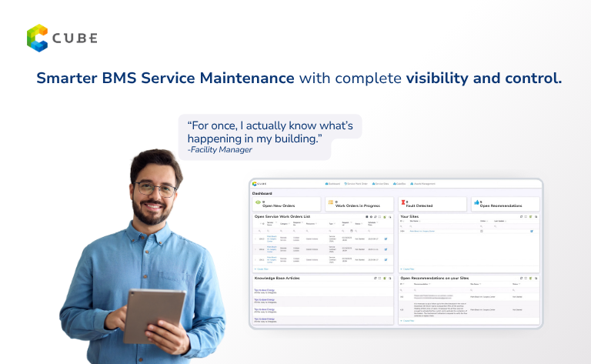Expand the first work order row

tap(255, 239)
